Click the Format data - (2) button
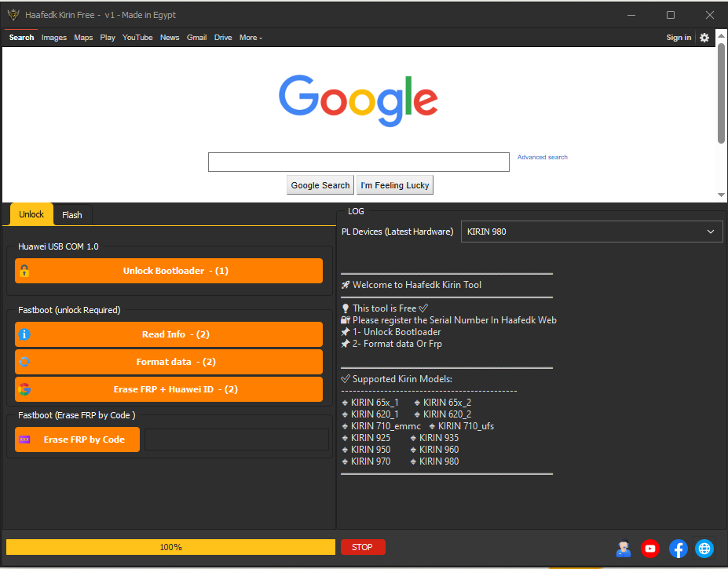The image size is (728, 569). [169, 362]
